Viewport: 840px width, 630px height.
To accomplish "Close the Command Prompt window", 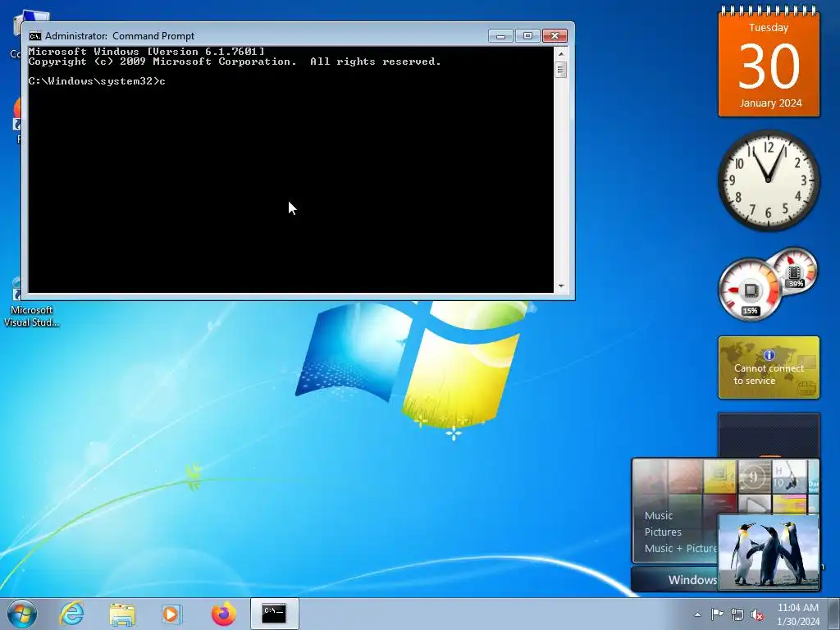I will [555, 36].
